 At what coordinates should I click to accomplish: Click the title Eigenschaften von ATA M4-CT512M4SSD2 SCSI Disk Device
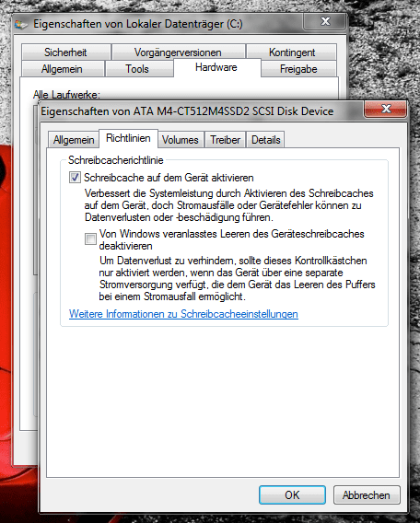(x=187, y=111)
